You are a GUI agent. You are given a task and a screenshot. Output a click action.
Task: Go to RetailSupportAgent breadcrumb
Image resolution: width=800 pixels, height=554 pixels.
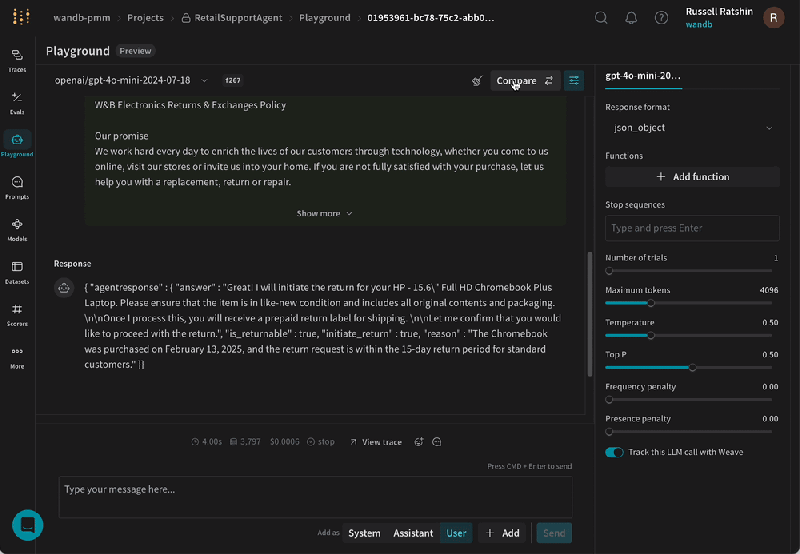click(238, 18)
